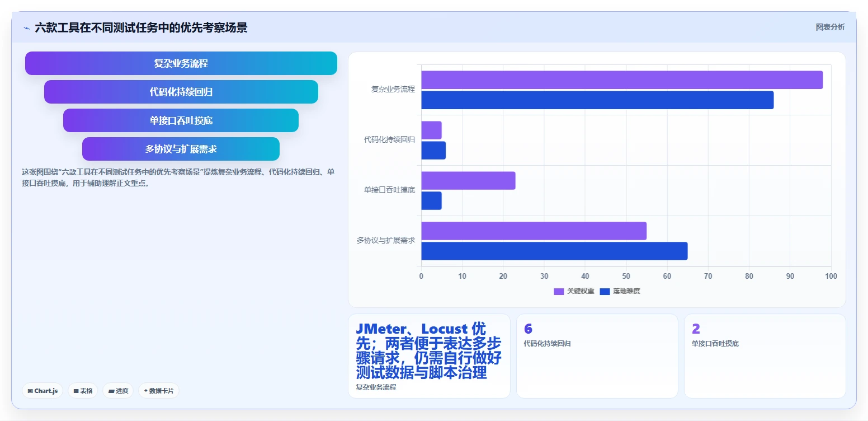Toggle the 关键权重 legend swatch

point(559,292)
